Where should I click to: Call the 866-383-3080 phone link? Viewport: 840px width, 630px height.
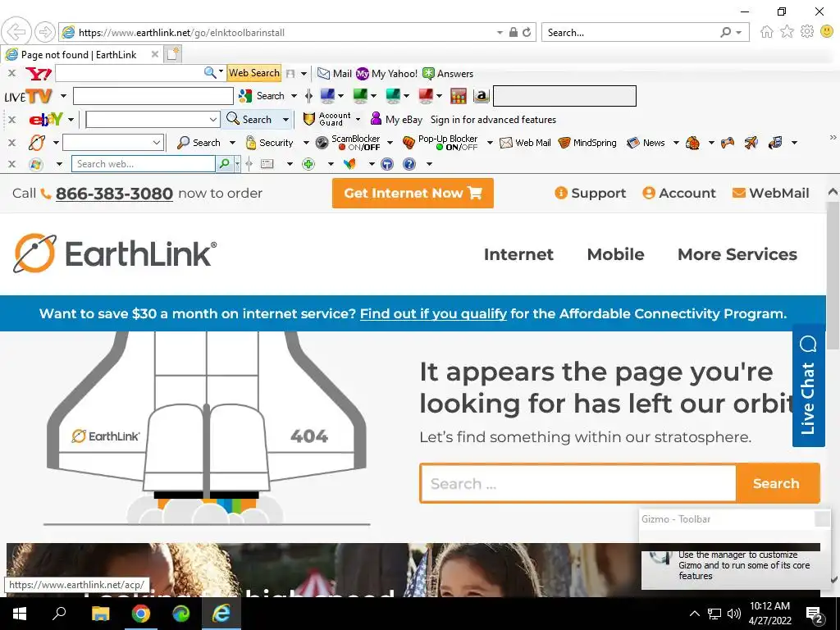(x=114, y=194)
